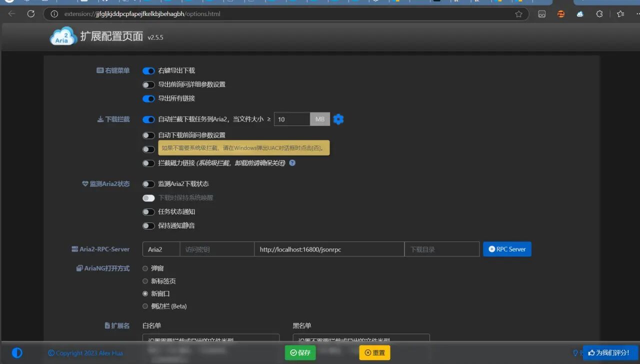Image resolution: width=640 pixels, height=364 pixels.
Task: Click the 扩展配置页面 page title
Action: 111,36
